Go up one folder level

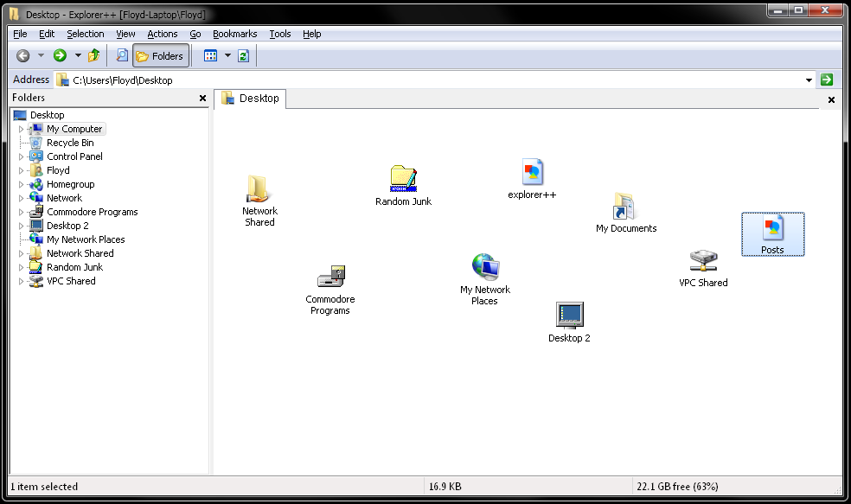pos(94,56)
